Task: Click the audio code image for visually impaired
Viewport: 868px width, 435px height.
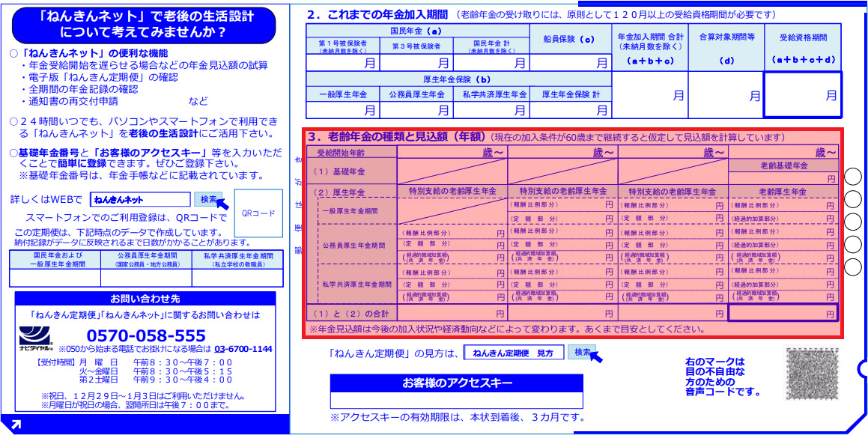Action: 812,372
